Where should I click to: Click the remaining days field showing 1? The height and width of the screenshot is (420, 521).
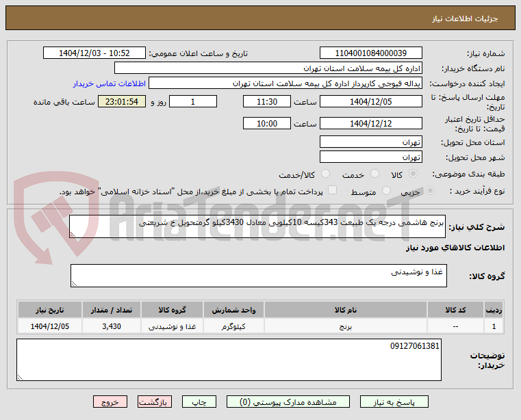[x=193, y=101]
